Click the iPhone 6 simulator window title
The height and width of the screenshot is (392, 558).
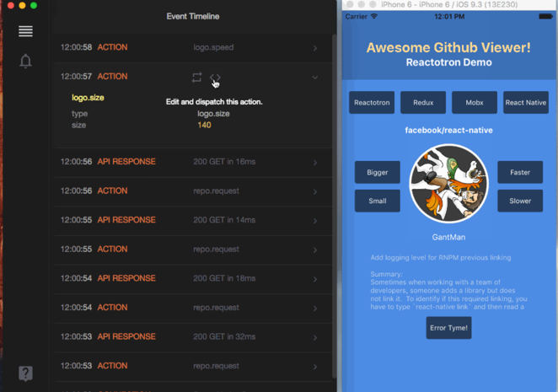click(449, 4)
